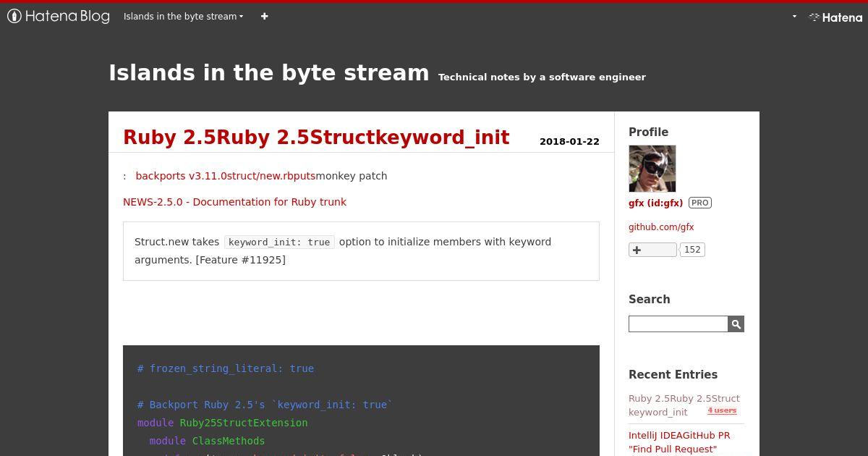
Task: Click the magnifier search button
Action: [x=736, y=324]
